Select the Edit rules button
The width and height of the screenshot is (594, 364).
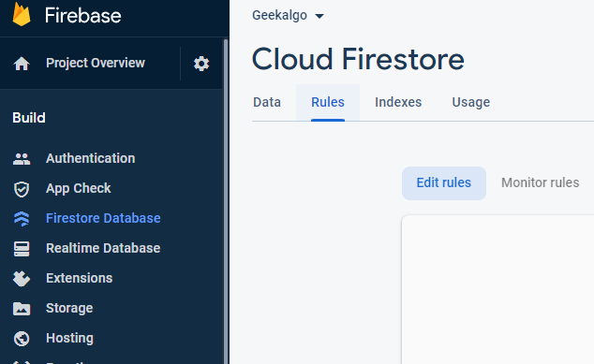pos(444,183)
